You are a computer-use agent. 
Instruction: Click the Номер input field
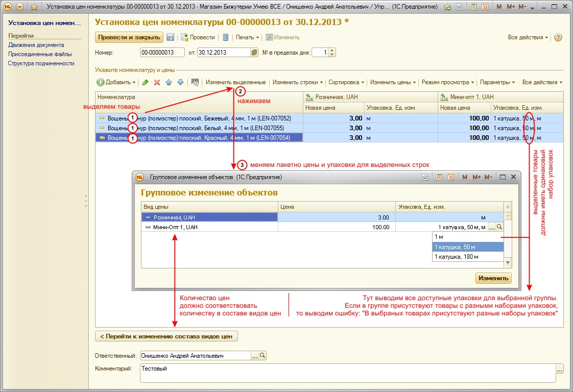coord(162,53)
